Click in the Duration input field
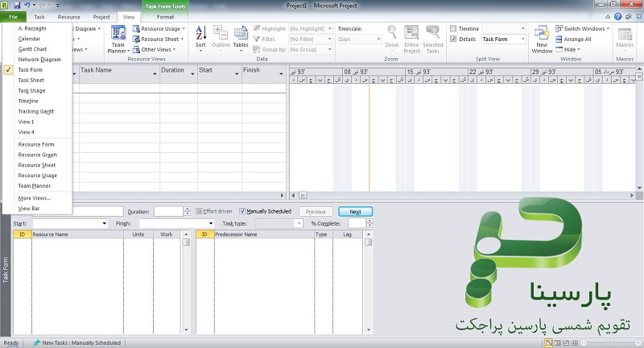This screenshot has height=348, width=644. (168, 211)
